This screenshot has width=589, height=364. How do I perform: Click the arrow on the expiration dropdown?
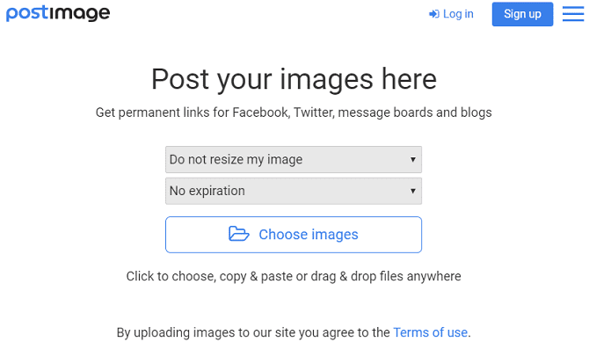[412, 191]
